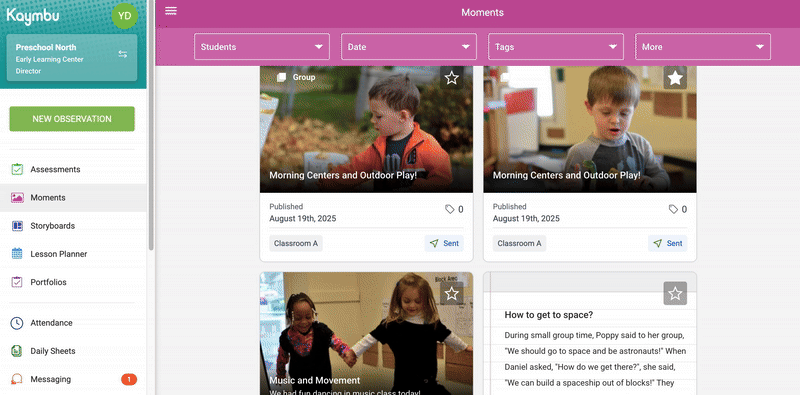800x395 pixels.
Task: Click the Moments page title
Action: (x=482, y=12)
